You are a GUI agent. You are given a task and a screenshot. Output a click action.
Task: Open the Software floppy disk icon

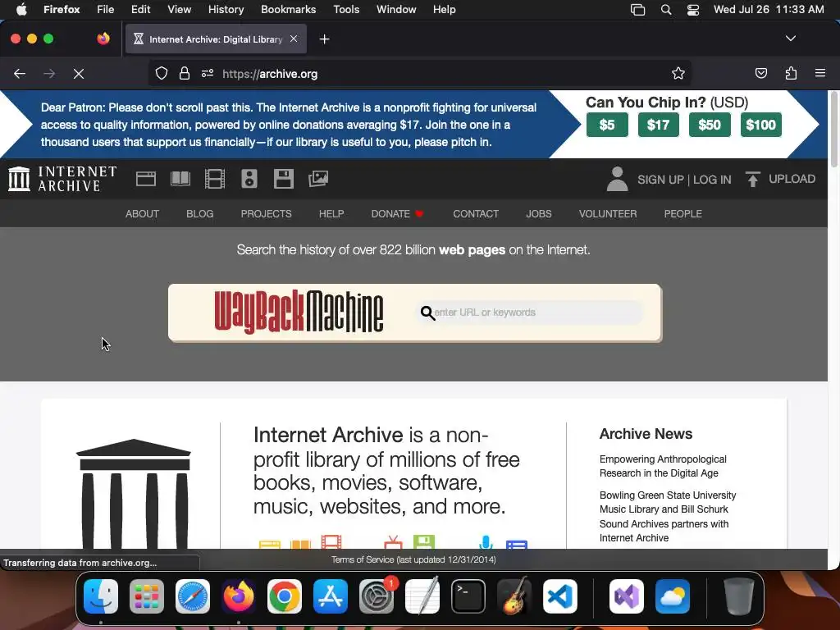(x=283, y=178)
